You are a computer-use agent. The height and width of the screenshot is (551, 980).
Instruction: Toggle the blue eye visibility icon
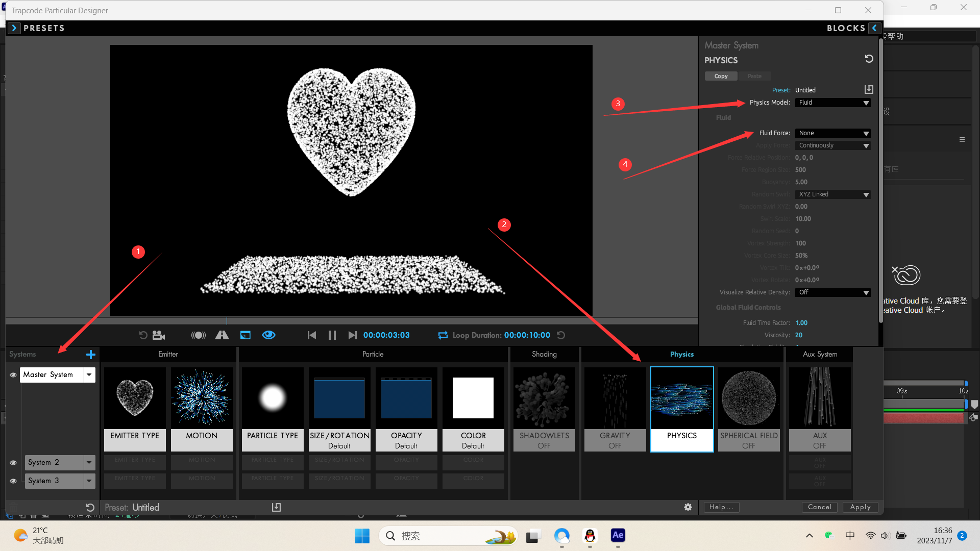[269, 335]
